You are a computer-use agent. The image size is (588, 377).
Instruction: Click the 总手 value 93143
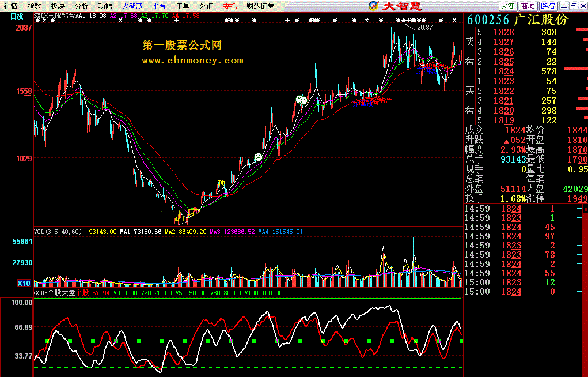(513, 159)
